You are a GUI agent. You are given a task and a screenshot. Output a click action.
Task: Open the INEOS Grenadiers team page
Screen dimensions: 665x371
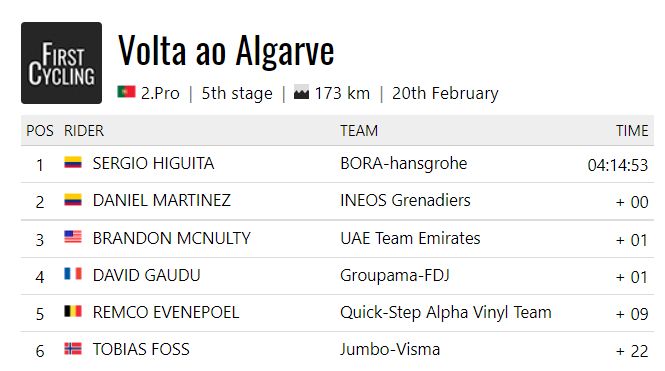coord(405,200)
